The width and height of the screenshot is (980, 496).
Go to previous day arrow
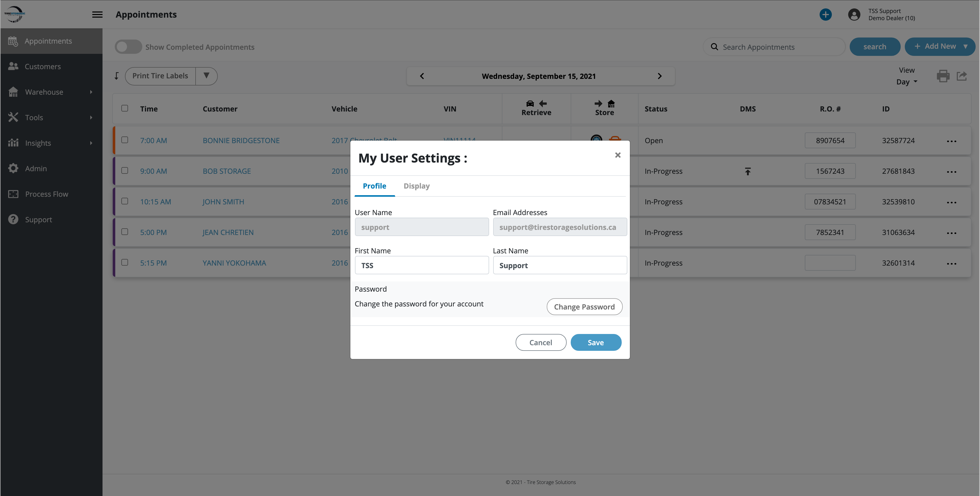click(422, 76)
